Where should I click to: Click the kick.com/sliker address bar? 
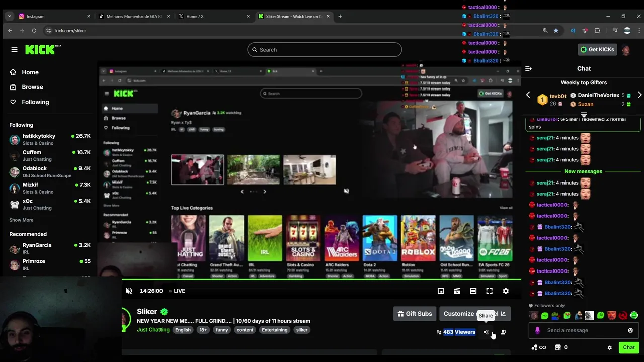tap(292, 31)
